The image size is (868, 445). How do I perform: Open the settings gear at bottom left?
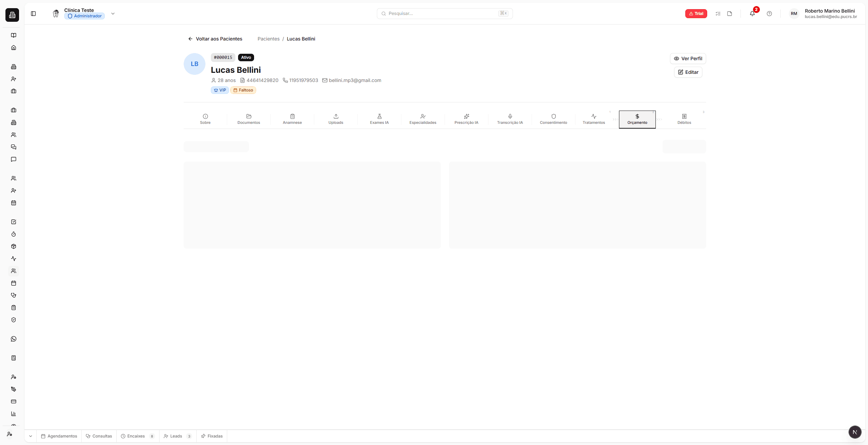click(10, 434)
